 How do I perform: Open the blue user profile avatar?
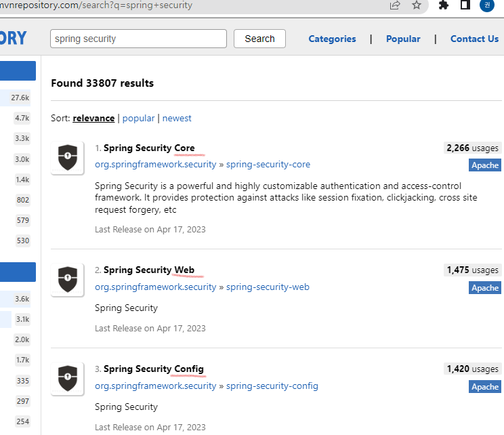[486, 5]
